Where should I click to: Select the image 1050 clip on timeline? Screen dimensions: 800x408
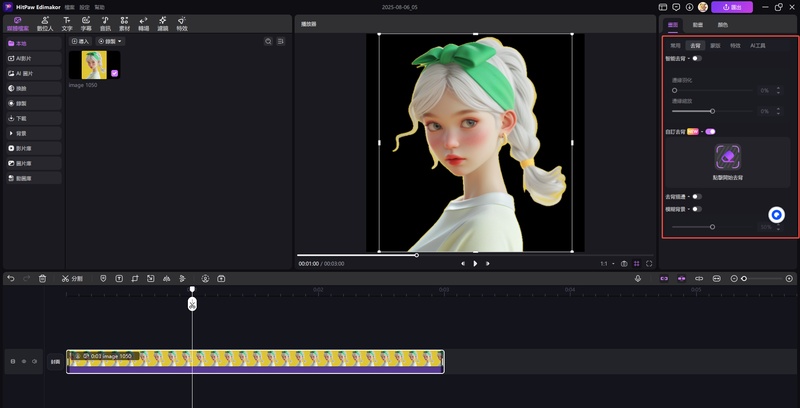tap(255, 362)
